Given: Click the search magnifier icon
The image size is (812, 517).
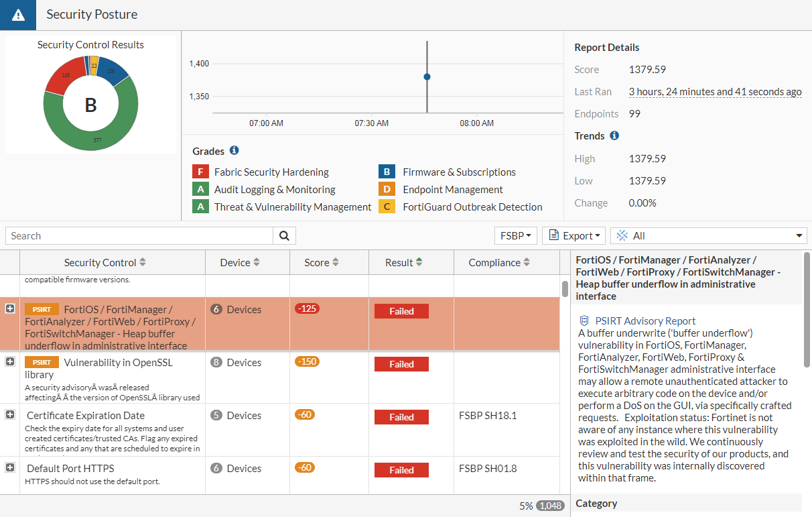Looking at the screenshot, I should 284,235.
